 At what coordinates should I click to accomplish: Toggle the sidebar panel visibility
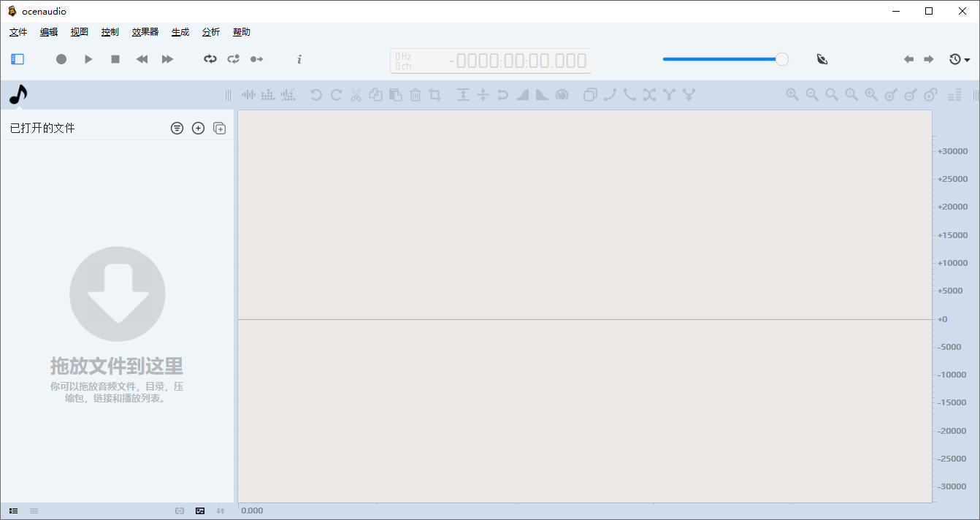click(17, 59)
